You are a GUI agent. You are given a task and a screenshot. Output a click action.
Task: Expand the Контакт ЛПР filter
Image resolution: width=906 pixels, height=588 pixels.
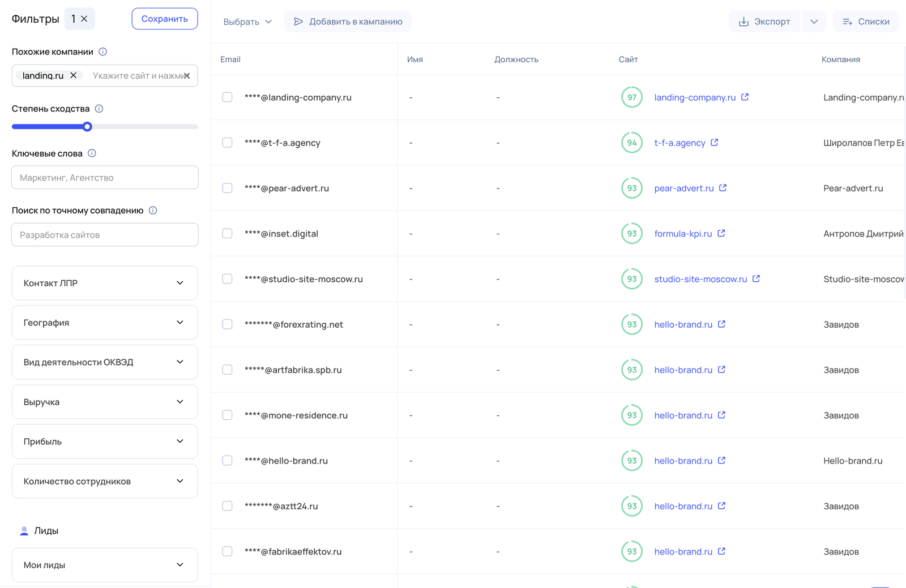coord(105,283)
